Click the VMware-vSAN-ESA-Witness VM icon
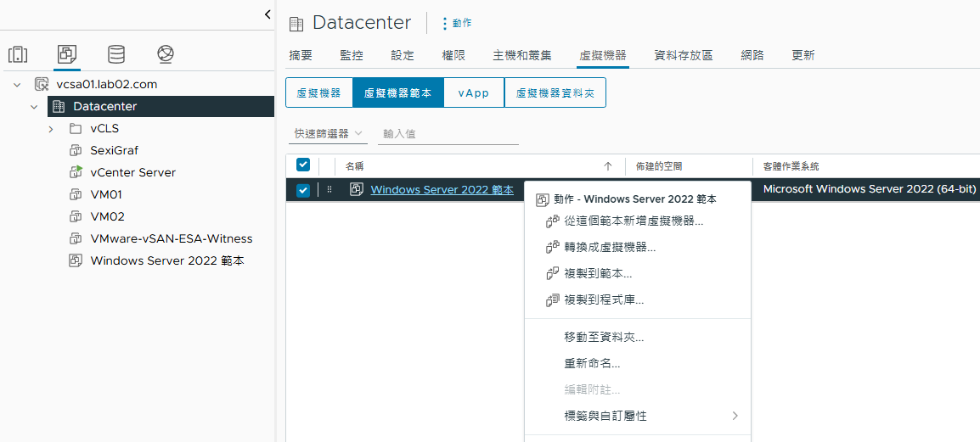The height and width of the screenshot is (442, 980). coord(76,238)
